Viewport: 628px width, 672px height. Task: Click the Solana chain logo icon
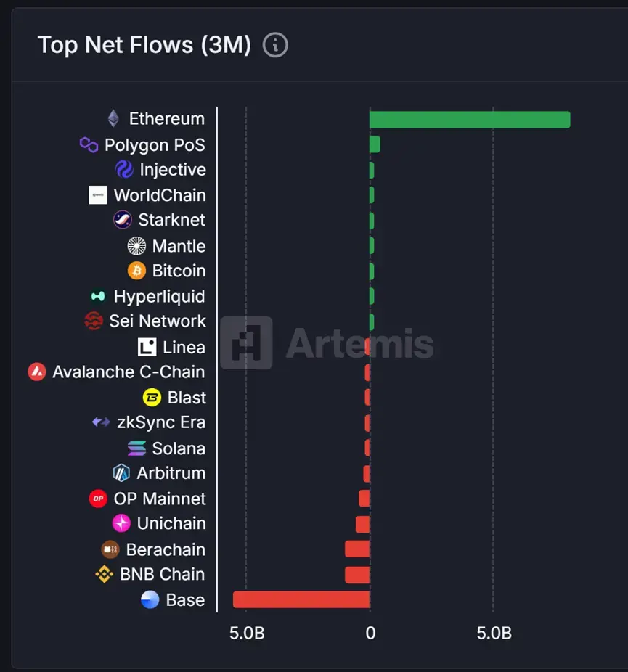click(136, 448)
